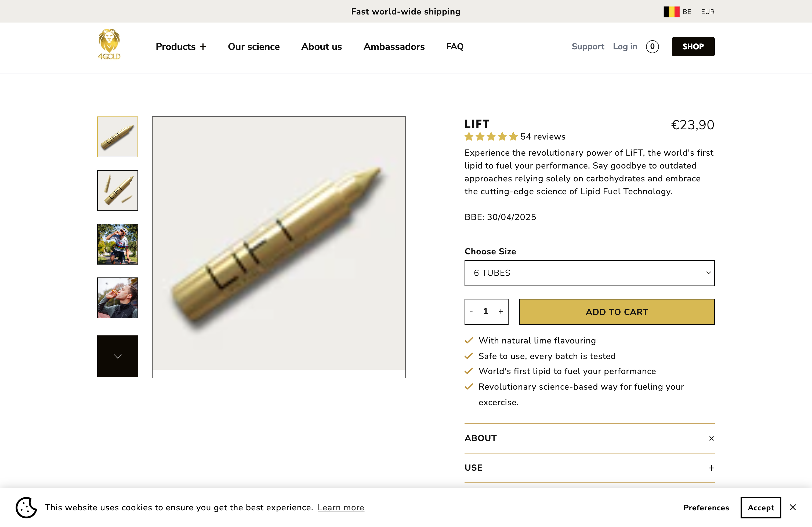This screenshot has width=812, height=527.
Task: Open the Our science page
Action: 253,47
